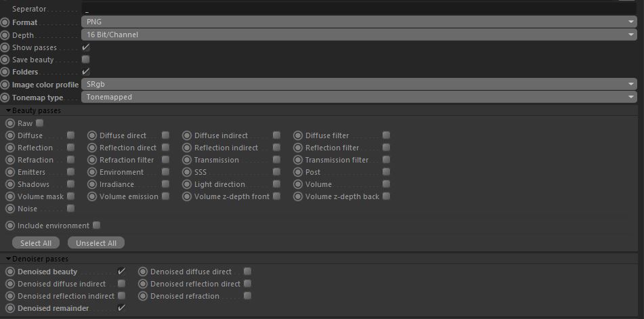Click the animation dot beside Depth
644x319 pixels.
click(5, 35)
